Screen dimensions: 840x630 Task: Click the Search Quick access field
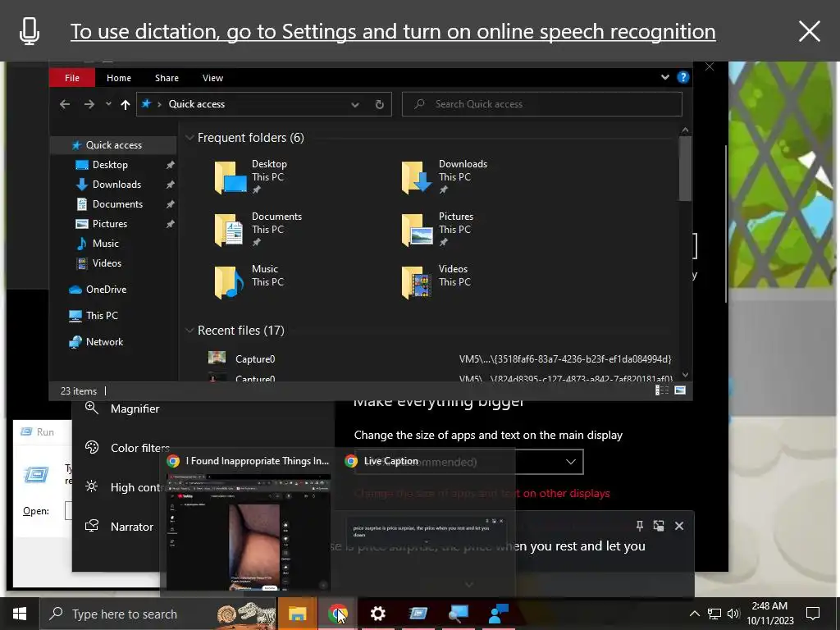pos(542,104)
